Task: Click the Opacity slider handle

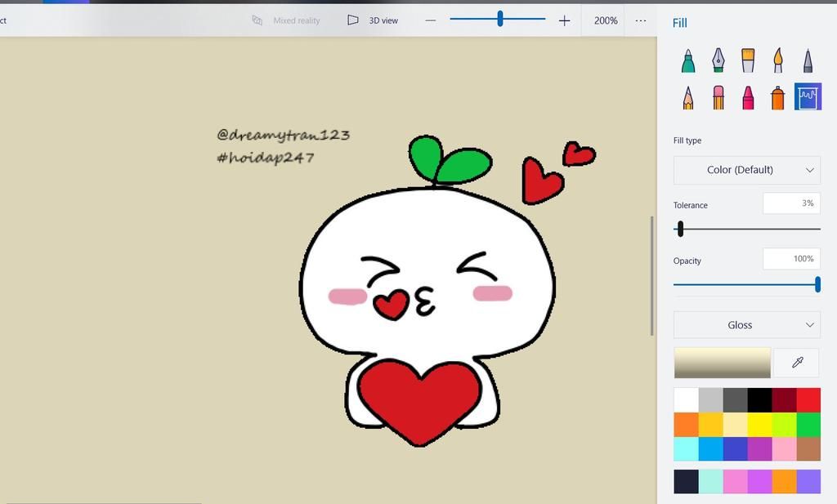Action: tap(817, 284)
